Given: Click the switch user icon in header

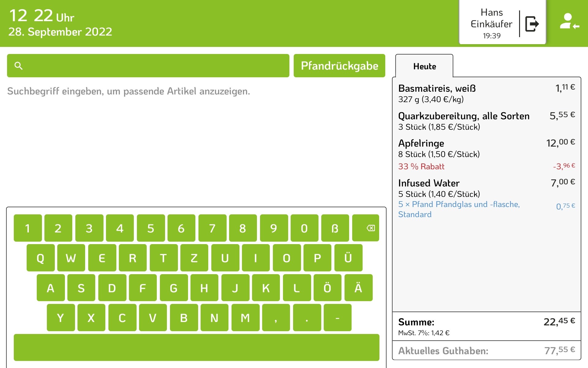Looking at the screenshot, I should coord(569,21).
